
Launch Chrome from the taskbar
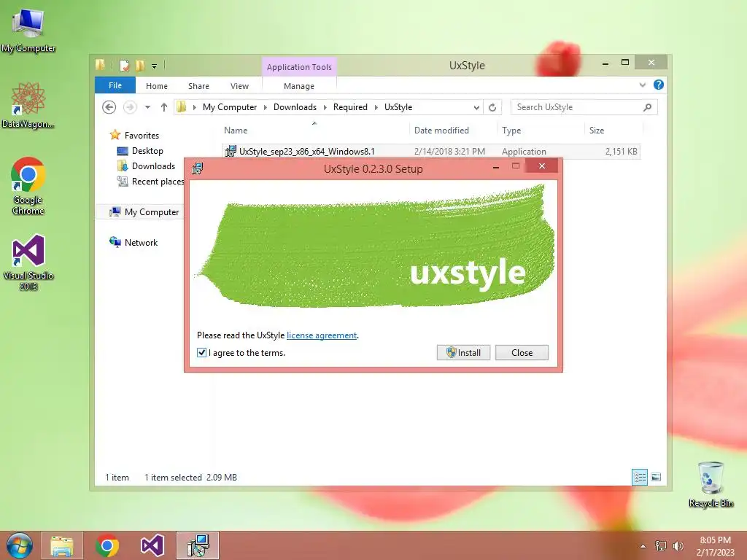click(x=107, y=545)
